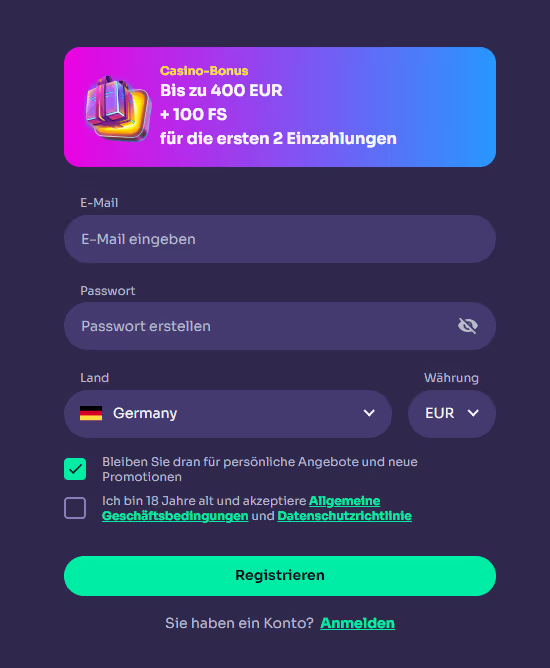This screenshot has width=550, height=668.
Task: Open the Allgemeine Geschäftsbedingungen link
Action: (241, 508)
